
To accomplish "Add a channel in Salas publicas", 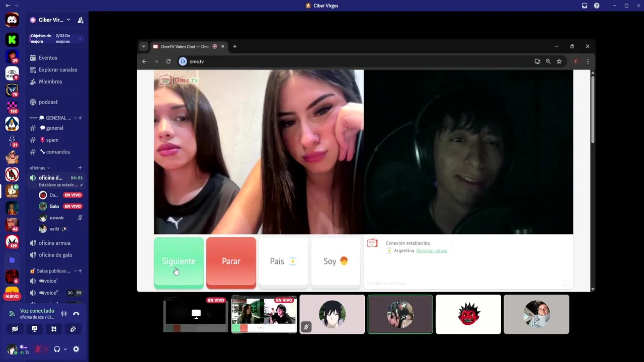I will [x=80, y=271].
